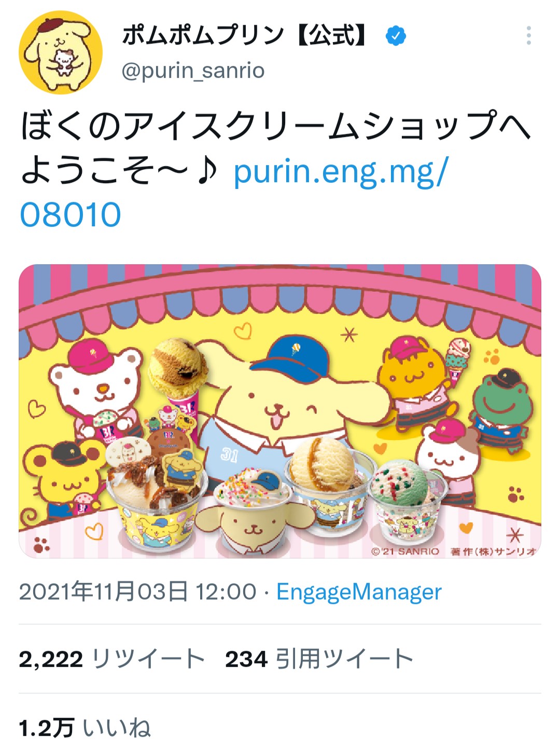Click the blue verified badge
Screen dimensions: 560x752
(396, 36)
